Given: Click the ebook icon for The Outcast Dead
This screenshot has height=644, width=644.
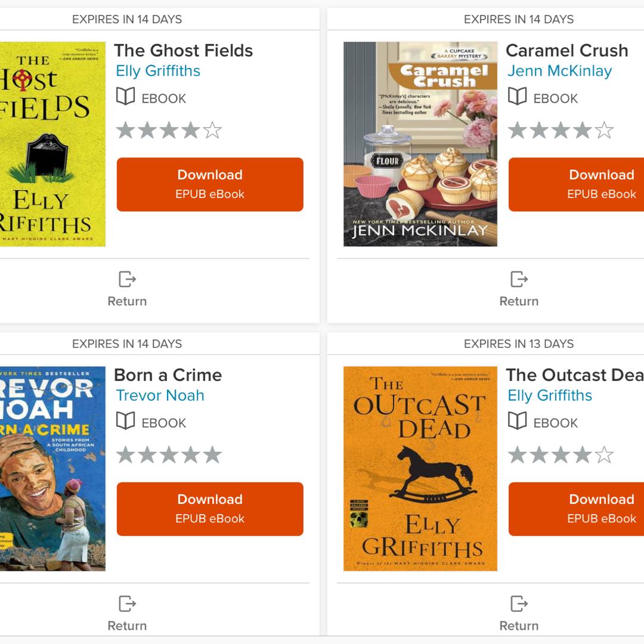Looking at the screenshot, I should 517,421.
